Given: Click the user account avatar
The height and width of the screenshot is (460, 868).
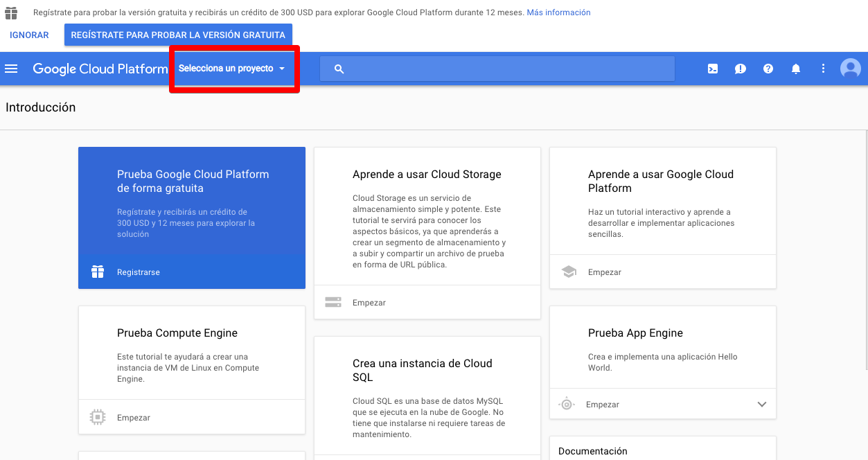Looking at the screenshot, I should (850, 69).
